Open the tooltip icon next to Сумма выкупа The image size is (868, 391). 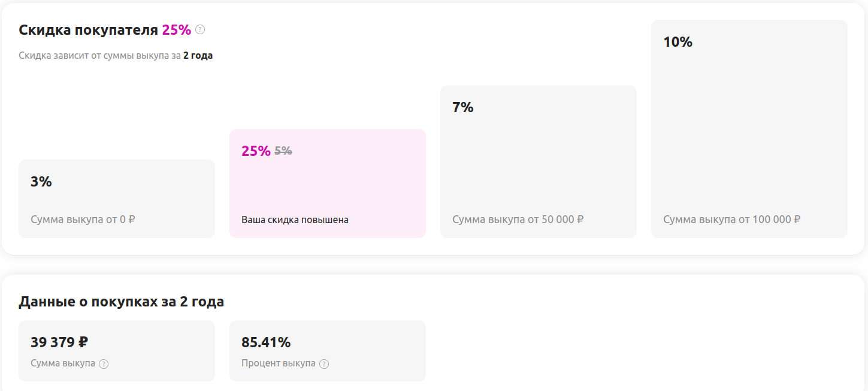coord(104,364)
